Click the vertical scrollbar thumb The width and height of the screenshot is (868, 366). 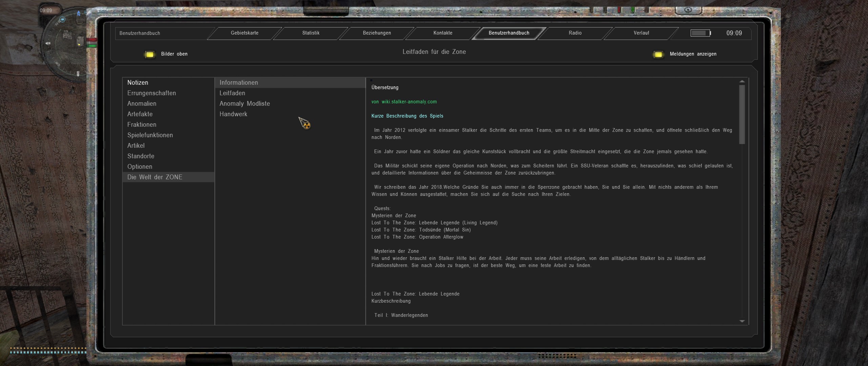[x=742, y=114]
